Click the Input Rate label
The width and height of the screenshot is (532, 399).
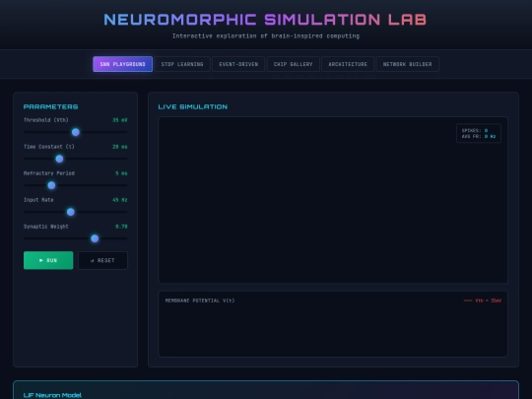pos(38,200)
